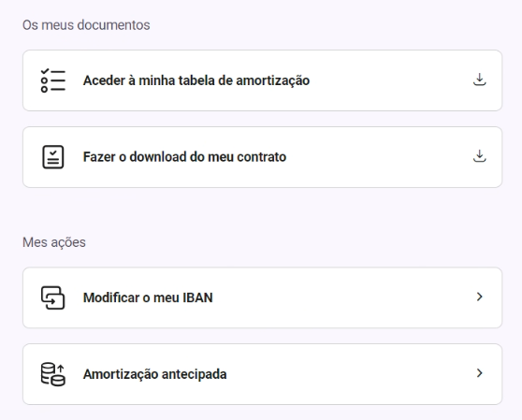Click the contract document icon
The width and height of the screenshot is (522, 420).
pos(53,157)
